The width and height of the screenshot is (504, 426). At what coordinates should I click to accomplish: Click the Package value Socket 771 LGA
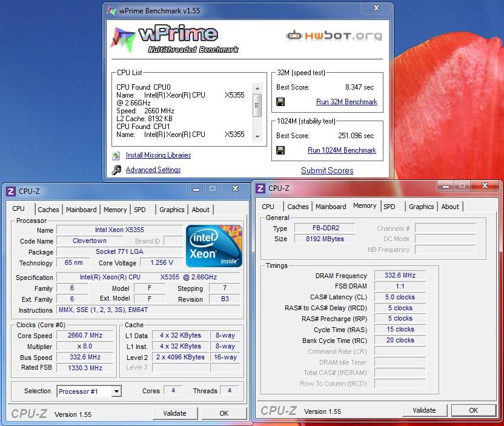point(119,251)
